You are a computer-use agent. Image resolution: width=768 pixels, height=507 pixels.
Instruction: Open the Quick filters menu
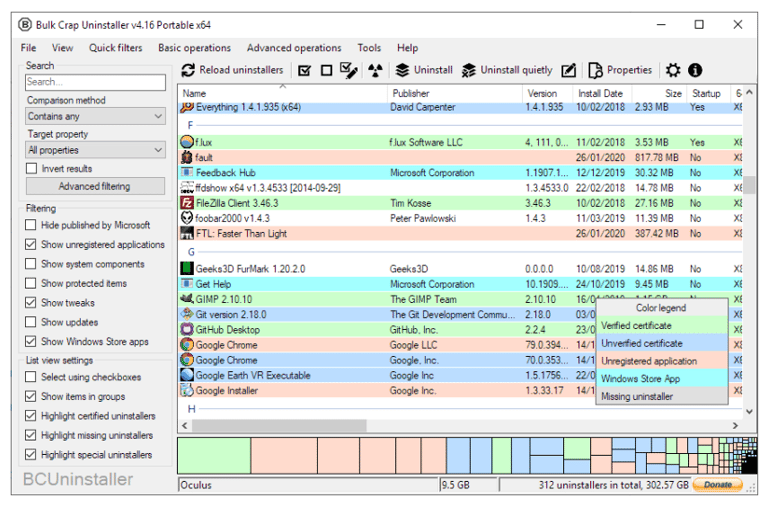coord(116,48)
